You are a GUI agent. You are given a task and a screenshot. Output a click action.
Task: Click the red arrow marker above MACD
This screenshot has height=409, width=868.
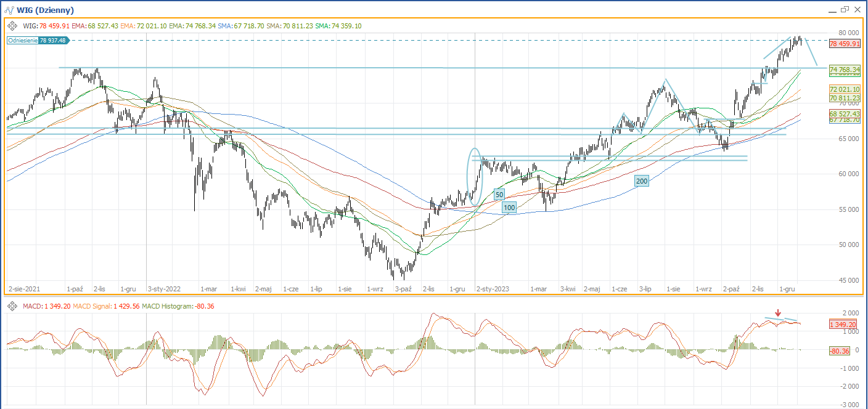tap(778, 312)
